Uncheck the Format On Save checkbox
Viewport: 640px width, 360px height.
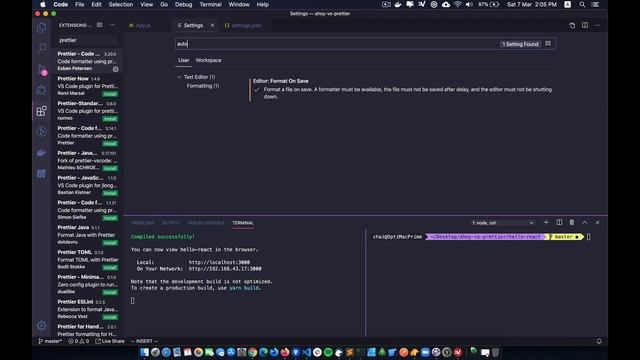click(x=257, y=90)
